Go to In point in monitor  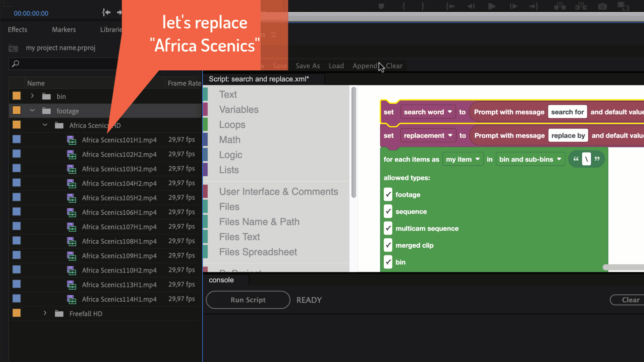coord(450,6)
